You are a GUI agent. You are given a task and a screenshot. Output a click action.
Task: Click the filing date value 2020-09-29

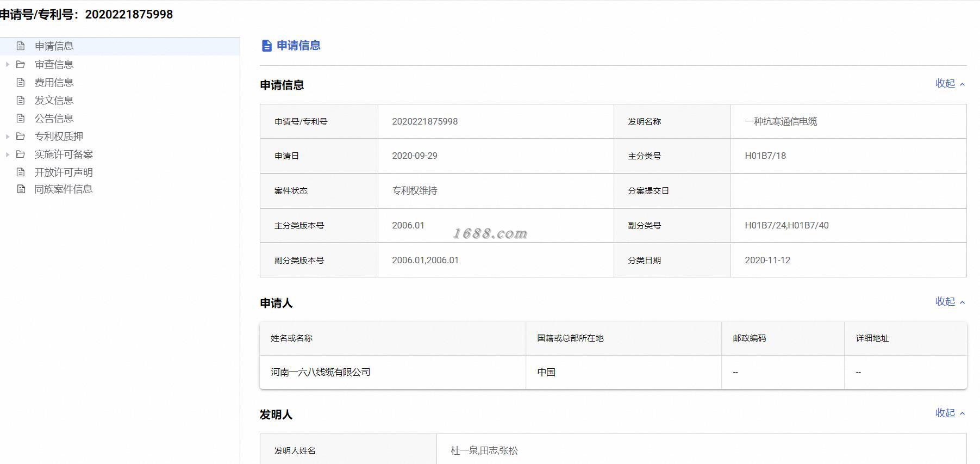(x=415, y=156)
